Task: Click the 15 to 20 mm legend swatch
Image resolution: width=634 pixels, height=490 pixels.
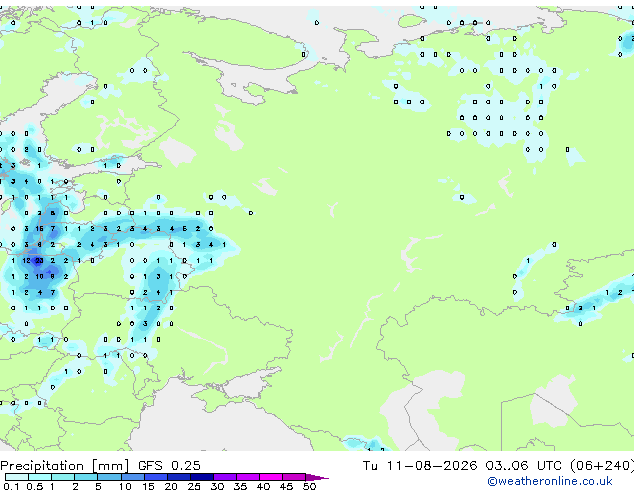Action: [155, 477]
